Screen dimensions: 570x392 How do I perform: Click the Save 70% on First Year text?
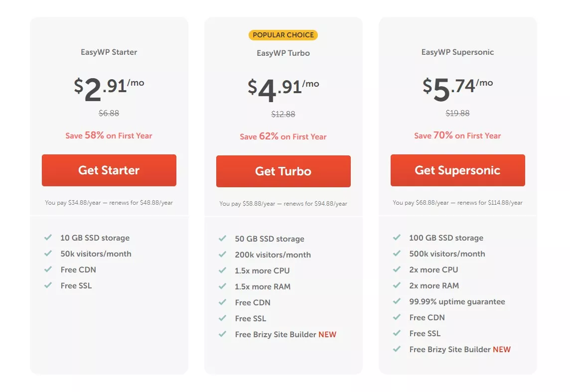pos(458,135)
